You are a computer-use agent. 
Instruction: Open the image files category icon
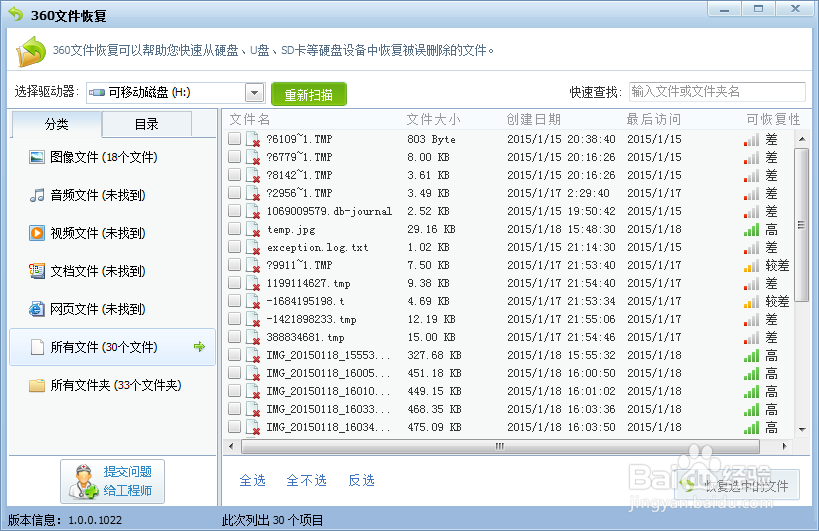[x=37, y=157]
